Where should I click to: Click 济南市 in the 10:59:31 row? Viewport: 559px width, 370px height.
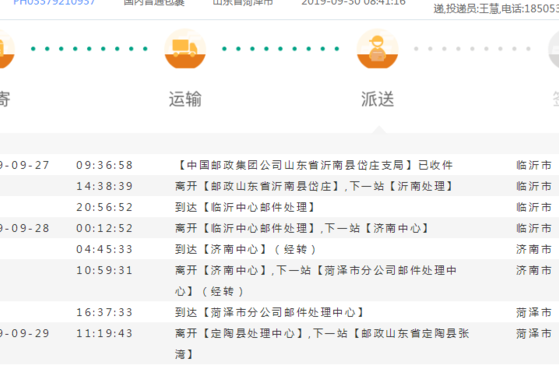tap(534, 270)
